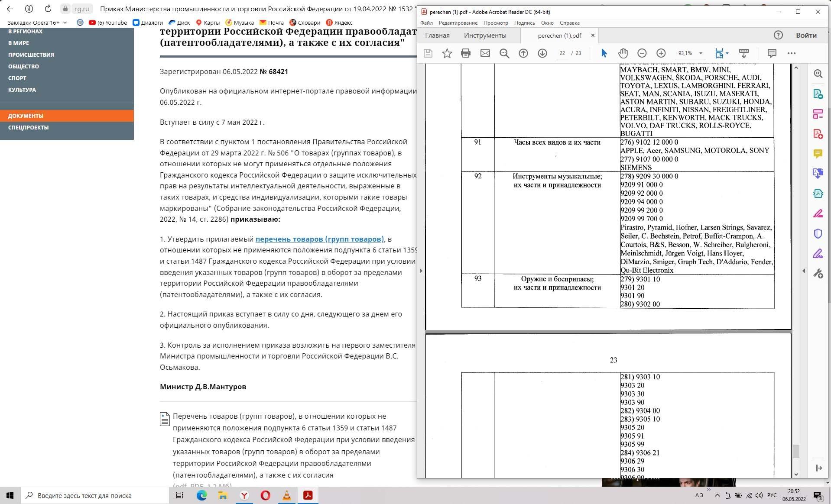Click taskbar search box Введите здесь текст

(x=95, y=495)
